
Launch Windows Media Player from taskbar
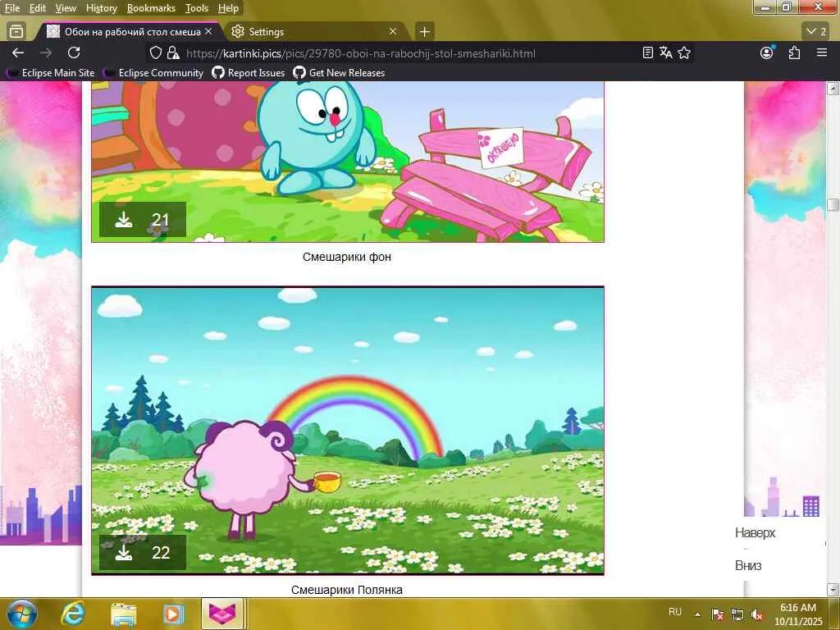tap(173, 614)
